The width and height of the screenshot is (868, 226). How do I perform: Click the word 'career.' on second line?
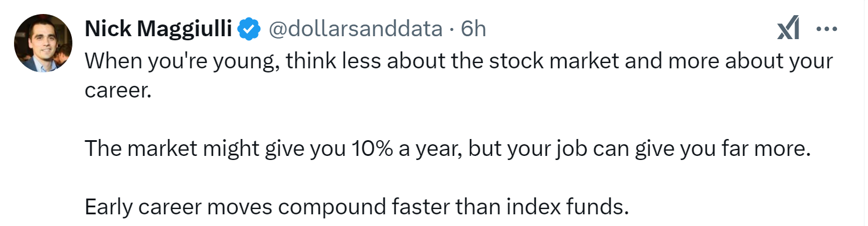[x=117, y=92]
